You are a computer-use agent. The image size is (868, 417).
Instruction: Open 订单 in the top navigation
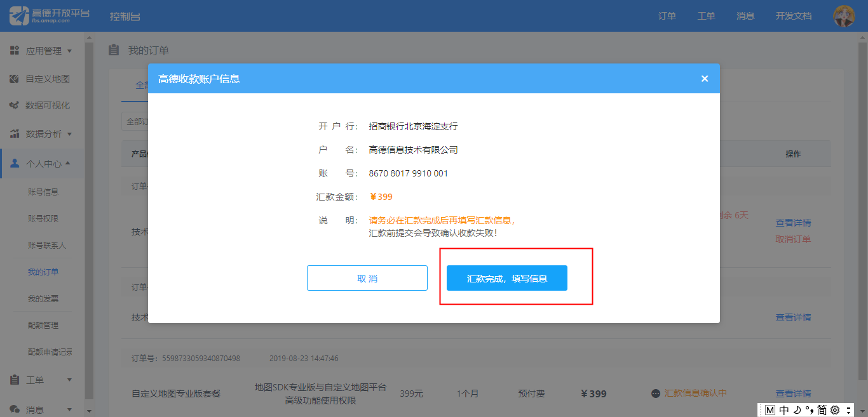(667, 16)
